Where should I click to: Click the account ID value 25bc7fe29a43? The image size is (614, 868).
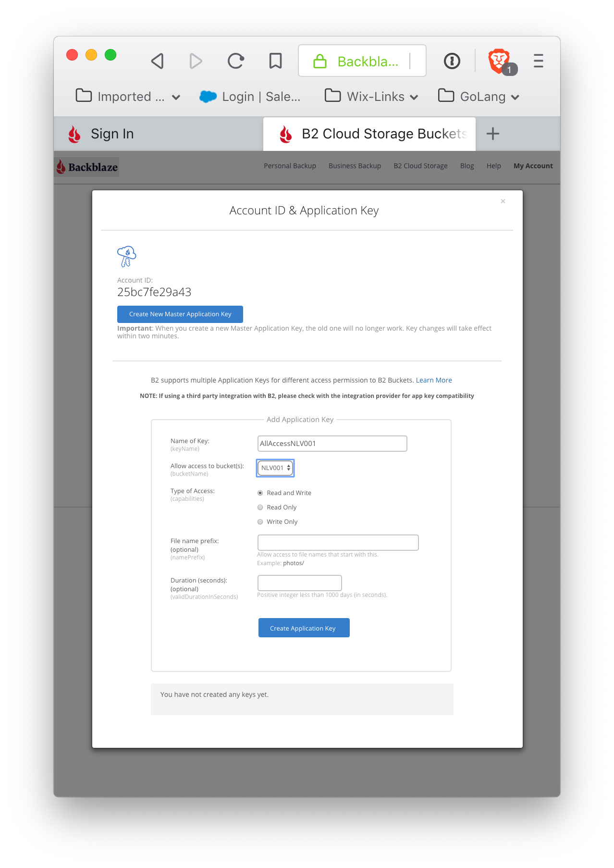point(154,292)
